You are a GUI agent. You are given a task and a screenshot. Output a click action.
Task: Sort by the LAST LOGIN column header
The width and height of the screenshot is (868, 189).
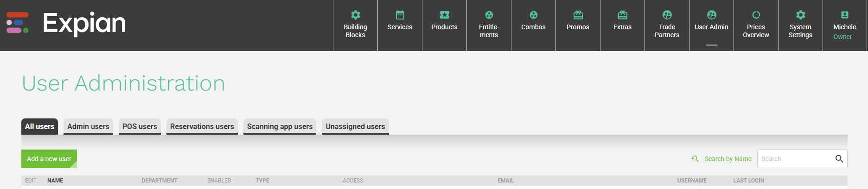[749, 181]
